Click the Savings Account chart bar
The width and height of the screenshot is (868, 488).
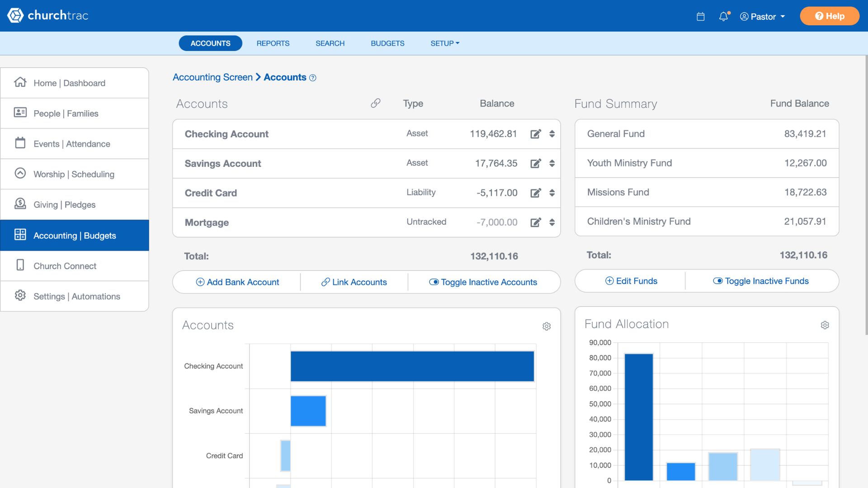[x=308, y=411]
